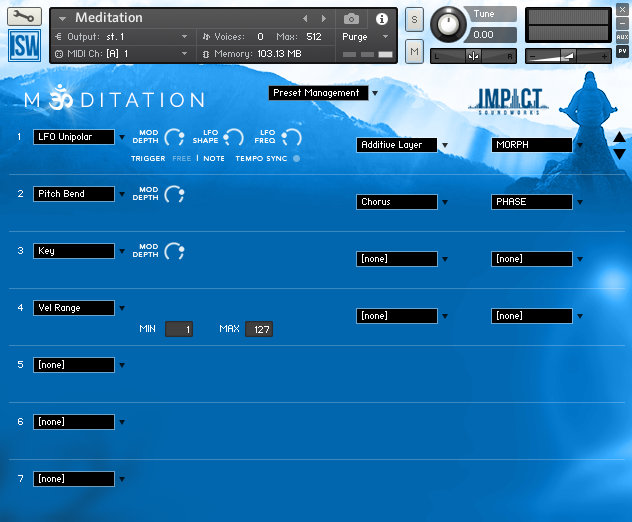Click the velocity MIN value field

tap(179, 329)
